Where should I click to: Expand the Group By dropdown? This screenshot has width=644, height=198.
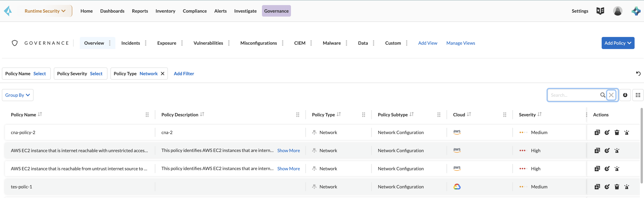pyautogui.click(x=18, y=95)
